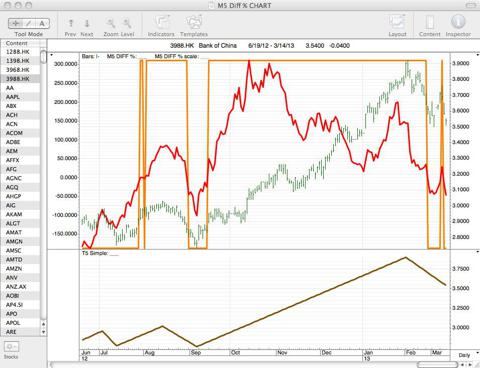Activate the text annotation tool mode
Viewport: 480px width, 368px height.
(x=42, y=23)
